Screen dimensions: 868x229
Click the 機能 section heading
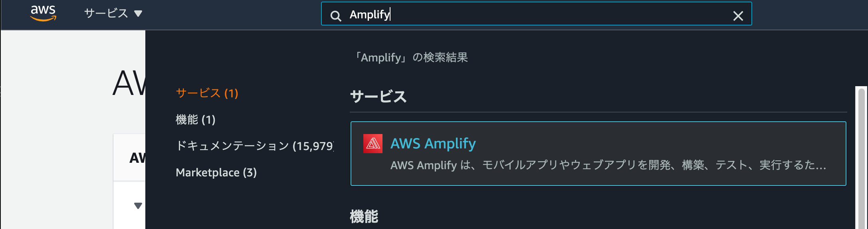[364, 216]
